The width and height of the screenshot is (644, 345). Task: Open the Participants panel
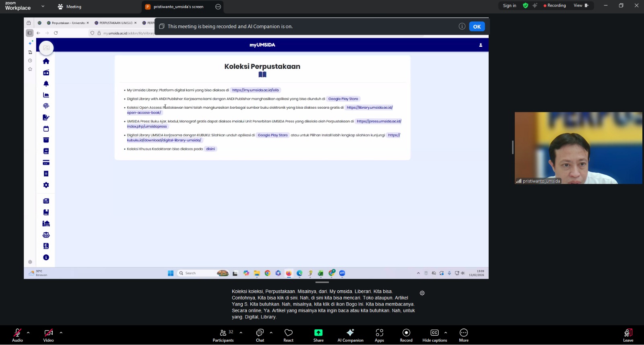[x=223, y=335]
